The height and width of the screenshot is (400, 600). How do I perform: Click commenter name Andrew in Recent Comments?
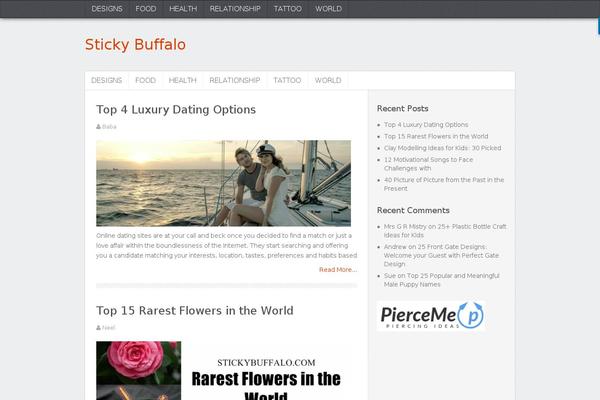395,247
